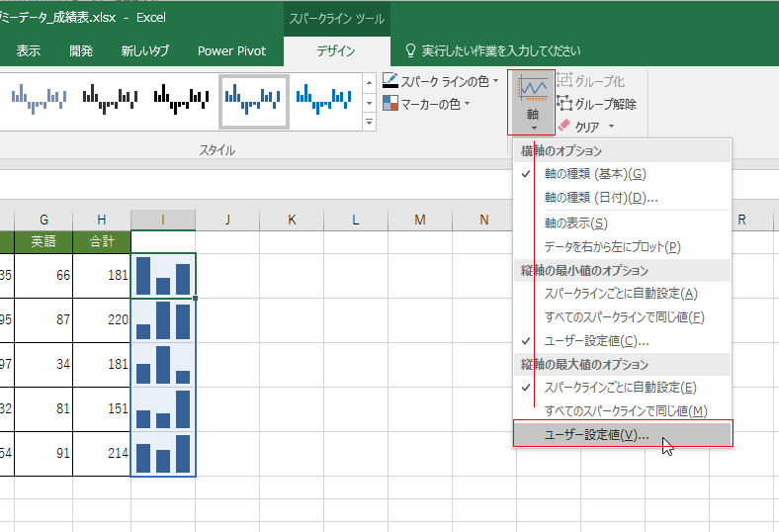Switch to the デザイン tab

click(x=336, y=50)
